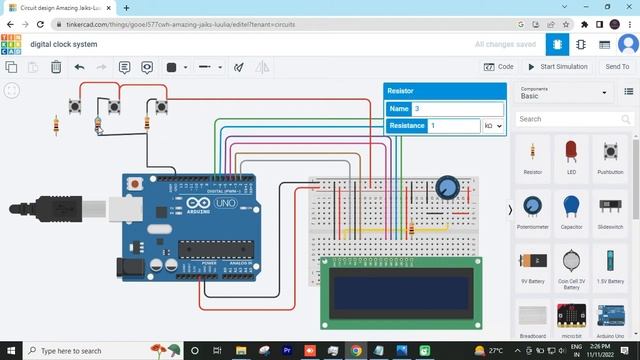Expand the wire color dropdown arrow
640x360 pixels.
(185, 67)
